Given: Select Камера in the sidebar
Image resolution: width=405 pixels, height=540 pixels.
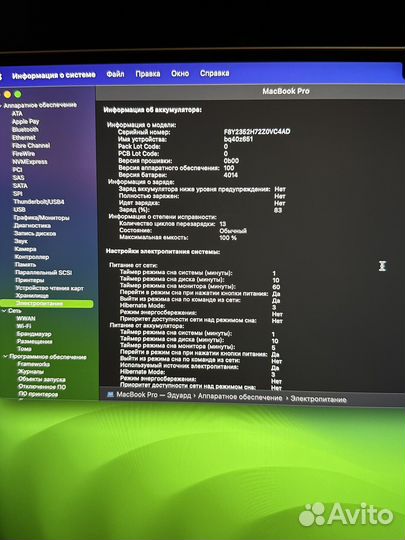Looking at the screenshot, I should [25, 249].
